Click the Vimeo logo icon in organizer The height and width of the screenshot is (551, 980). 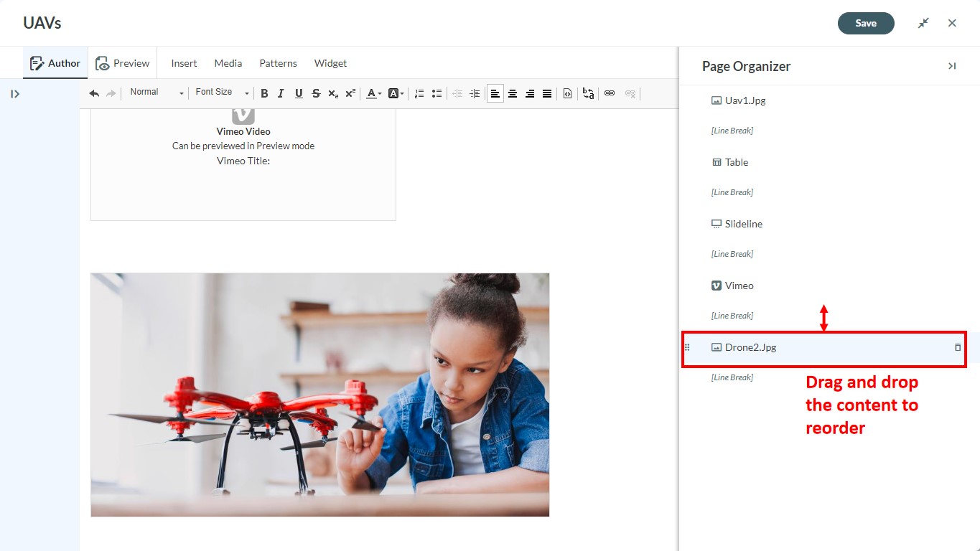(716, 286)
